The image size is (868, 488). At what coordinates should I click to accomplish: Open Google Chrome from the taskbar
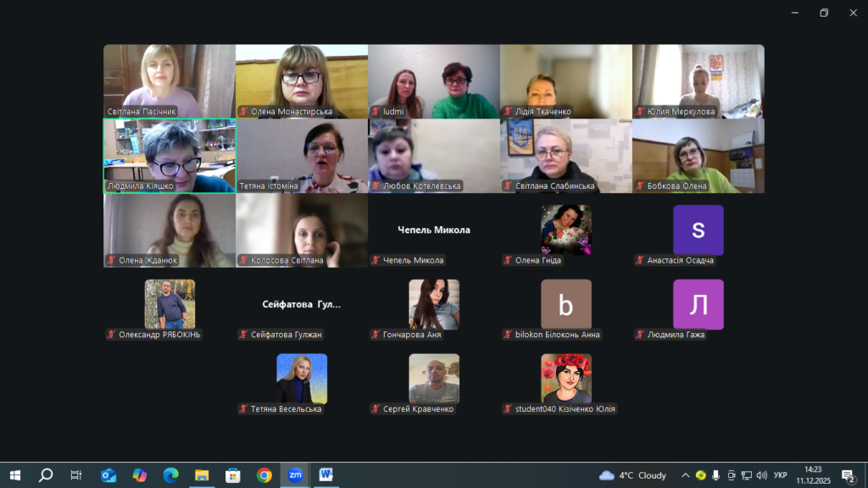[264, 475]
